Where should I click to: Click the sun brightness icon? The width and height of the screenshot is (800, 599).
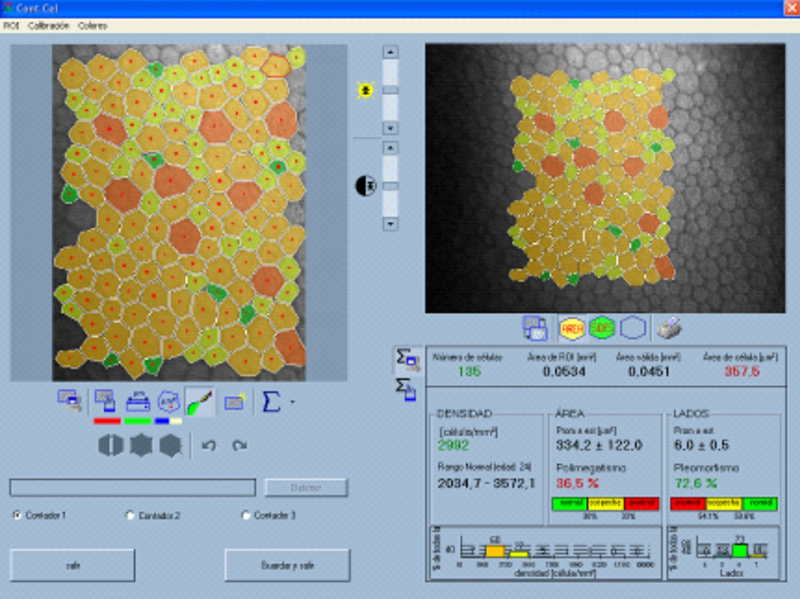(365, 90)
